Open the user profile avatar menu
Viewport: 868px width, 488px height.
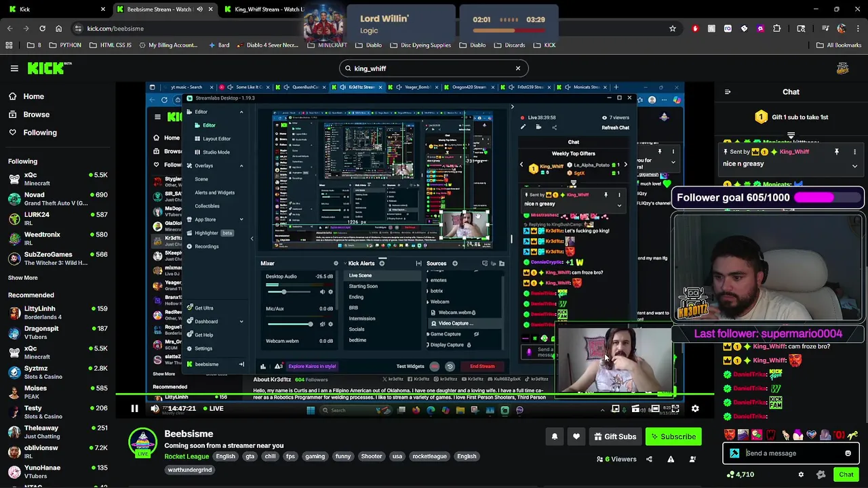pyautogui.click(x=843, y=68)
